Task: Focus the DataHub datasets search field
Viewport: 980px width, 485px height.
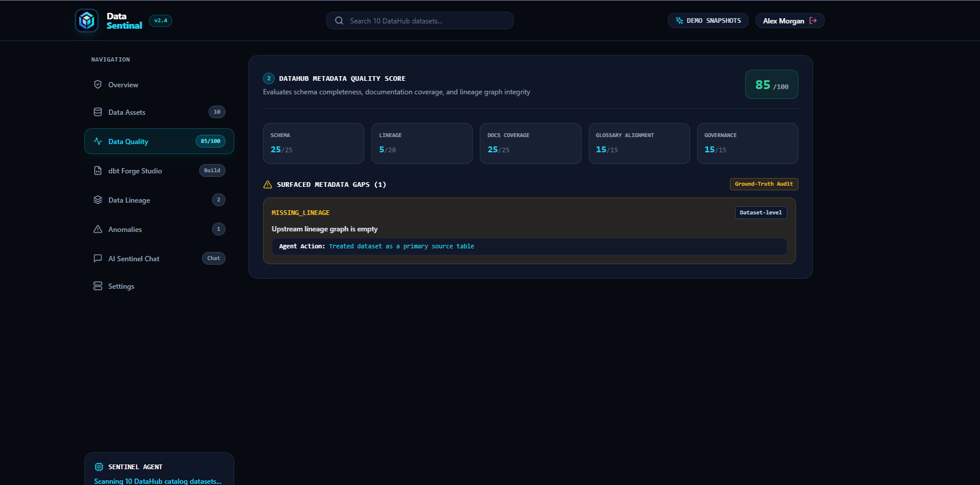Action: [420, 21]
